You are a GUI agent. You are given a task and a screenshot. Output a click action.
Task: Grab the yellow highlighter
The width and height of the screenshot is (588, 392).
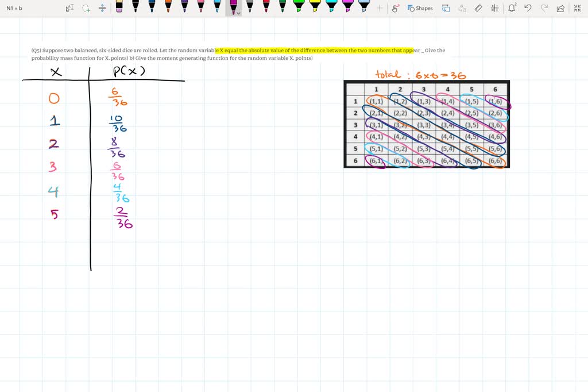(315, 8)
